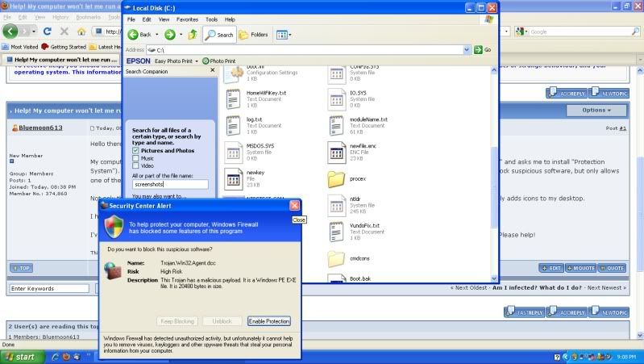Click the green Go arrow beside address bar
This screenshot has height=364, width=644.
point(478,50)
